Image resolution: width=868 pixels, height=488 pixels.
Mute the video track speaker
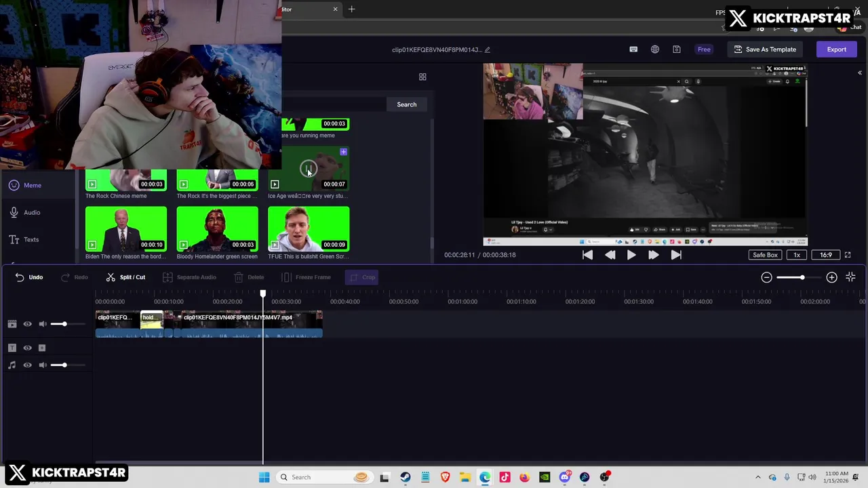[x=43, y=324]
